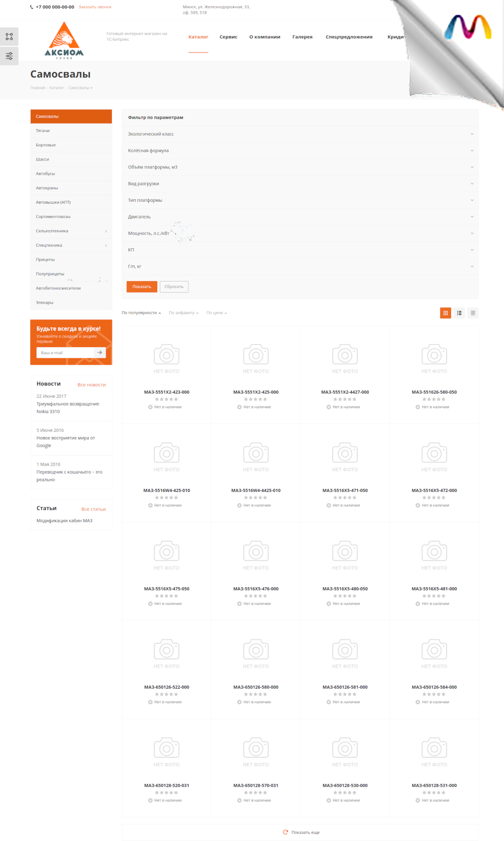Select Автокраны category
The width and height of the screenshot is (504, 841).
71,188
